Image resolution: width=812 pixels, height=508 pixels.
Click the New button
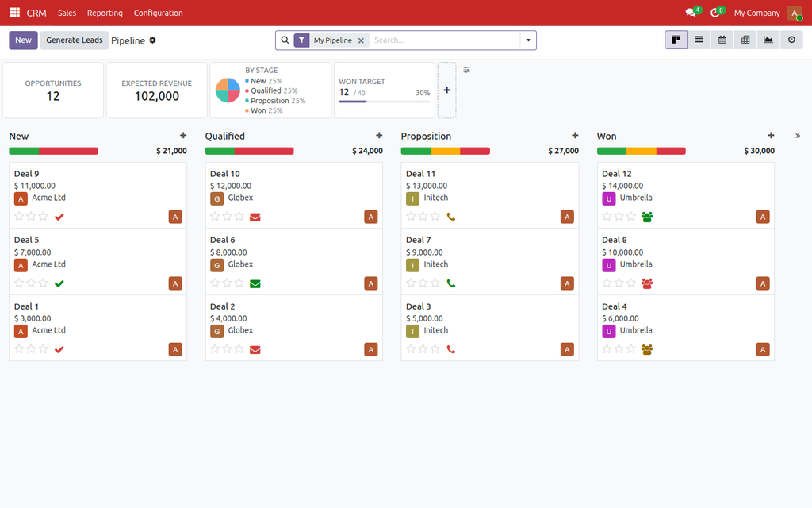23,40
